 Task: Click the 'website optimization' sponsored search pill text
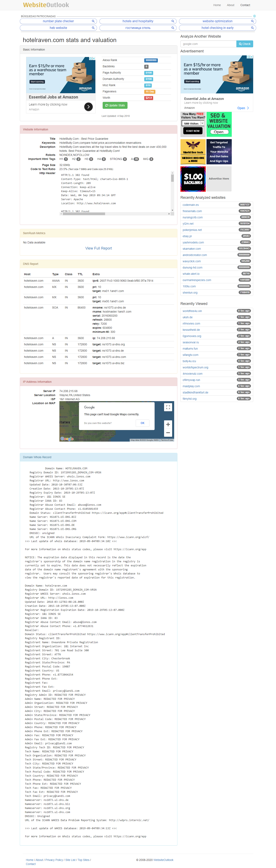217,21
